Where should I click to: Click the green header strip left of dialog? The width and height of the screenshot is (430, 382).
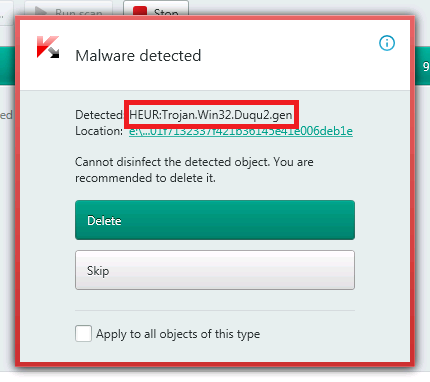(x=7, y=66)
